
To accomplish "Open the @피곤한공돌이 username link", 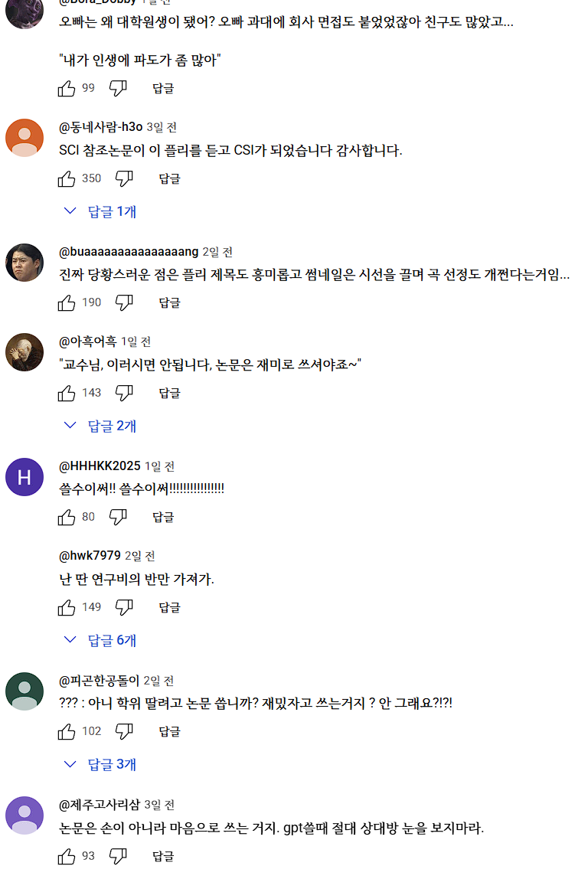I will pos(99,680).
